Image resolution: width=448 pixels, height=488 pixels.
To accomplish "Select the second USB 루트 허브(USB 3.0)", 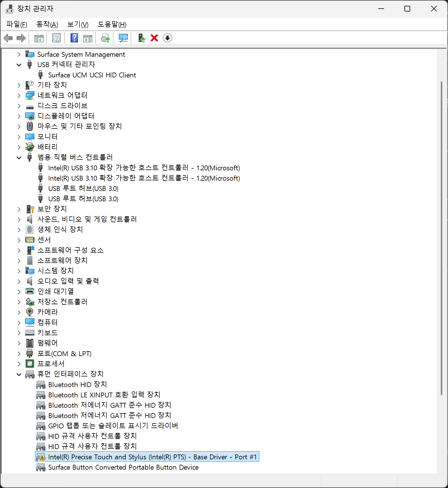I will [83, 199].
